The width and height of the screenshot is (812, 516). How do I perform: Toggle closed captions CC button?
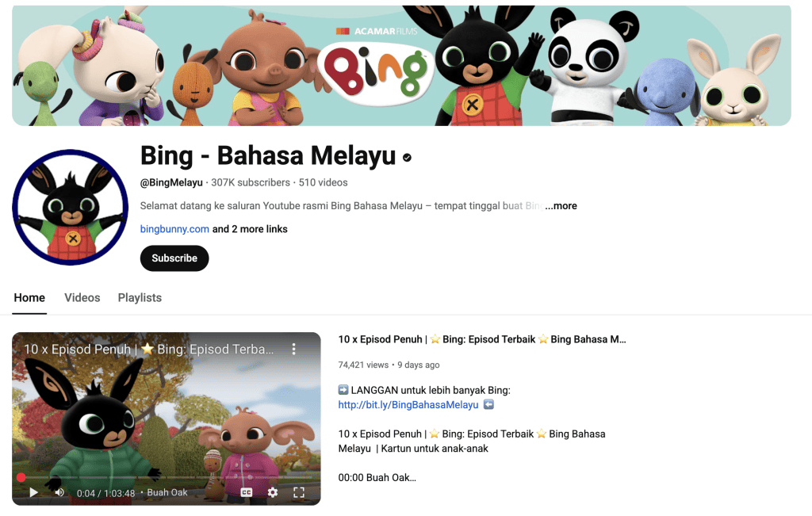247,492
